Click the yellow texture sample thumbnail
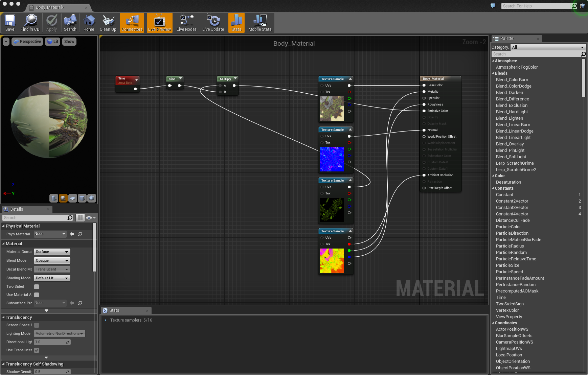588x375 pixels. coord(332,261)
